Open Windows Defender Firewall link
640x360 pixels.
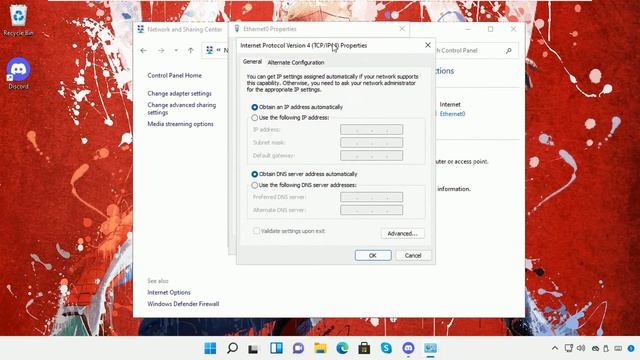[183, 304]
